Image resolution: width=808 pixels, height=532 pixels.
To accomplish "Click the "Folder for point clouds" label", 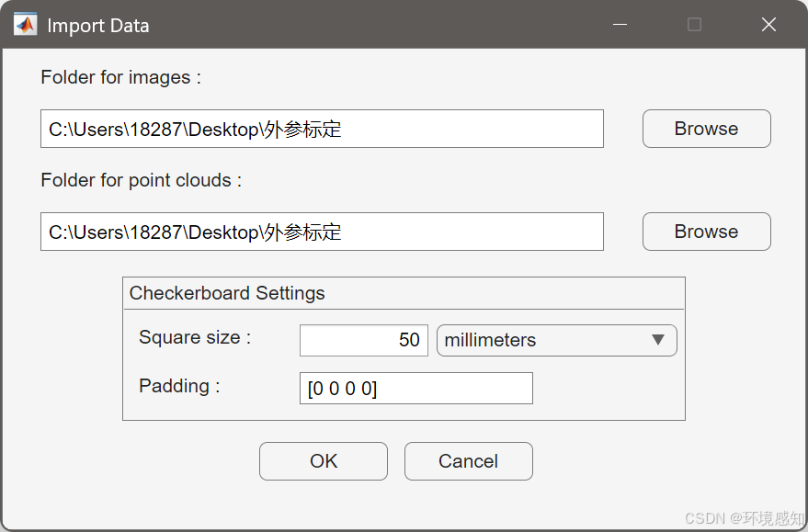I will click(141, 180).
